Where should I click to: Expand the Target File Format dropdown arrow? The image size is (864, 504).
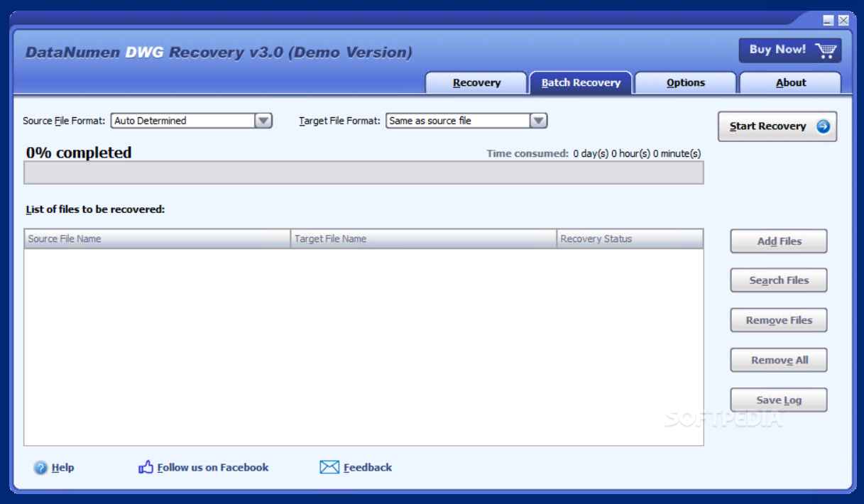[x=538, y=121]
